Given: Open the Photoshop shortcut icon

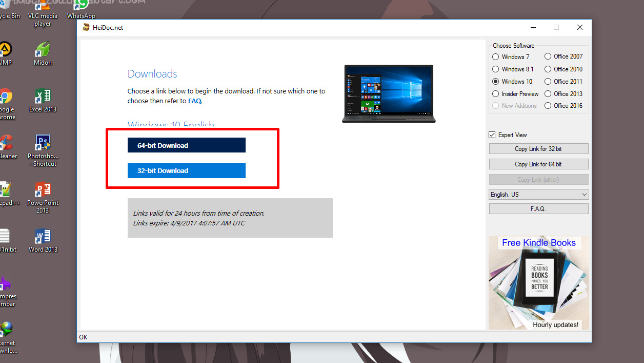Looking at the screenshot, I should click(43, 144).
